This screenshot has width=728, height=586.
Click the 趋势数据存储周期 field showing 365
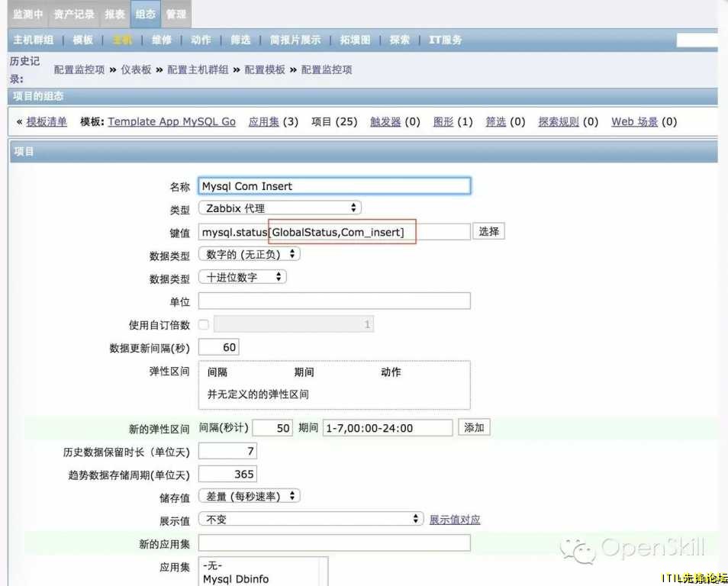[227, 474]
